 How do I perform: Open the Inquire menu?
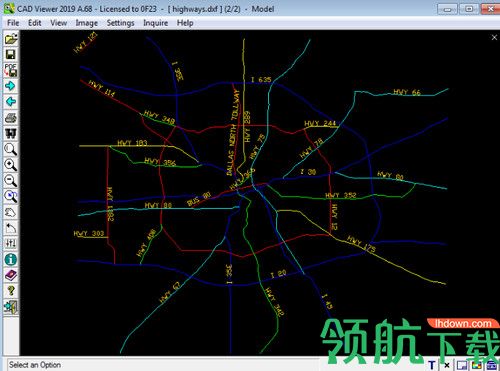tap(155, 23)
